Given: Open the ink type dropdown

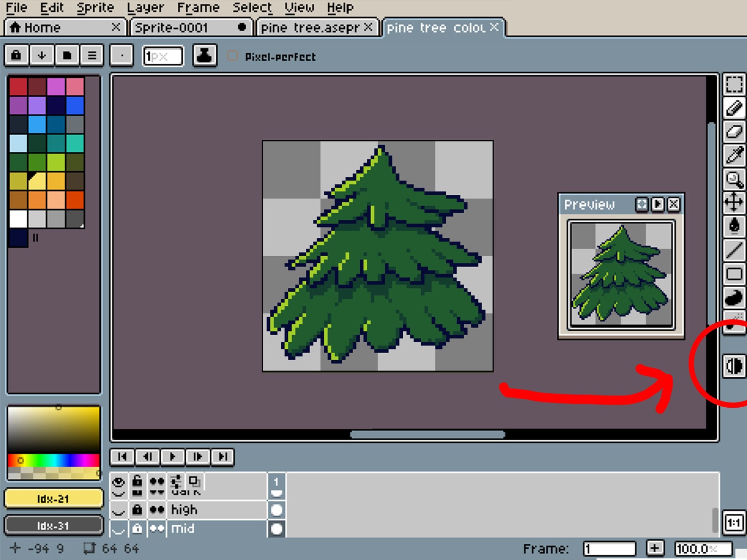Looking at the screenshot, I should tap(204, 56).
